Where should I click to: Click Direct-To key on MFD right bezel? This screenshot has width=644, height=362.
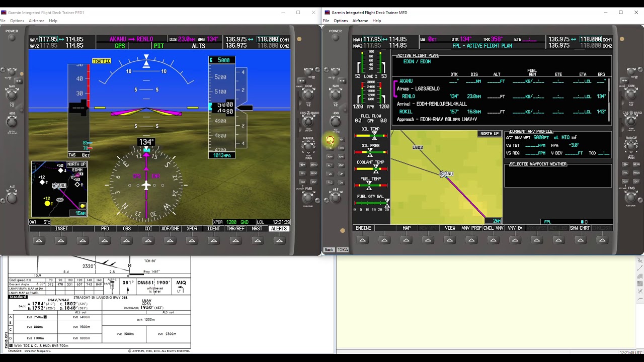click(x=625, y=164)
